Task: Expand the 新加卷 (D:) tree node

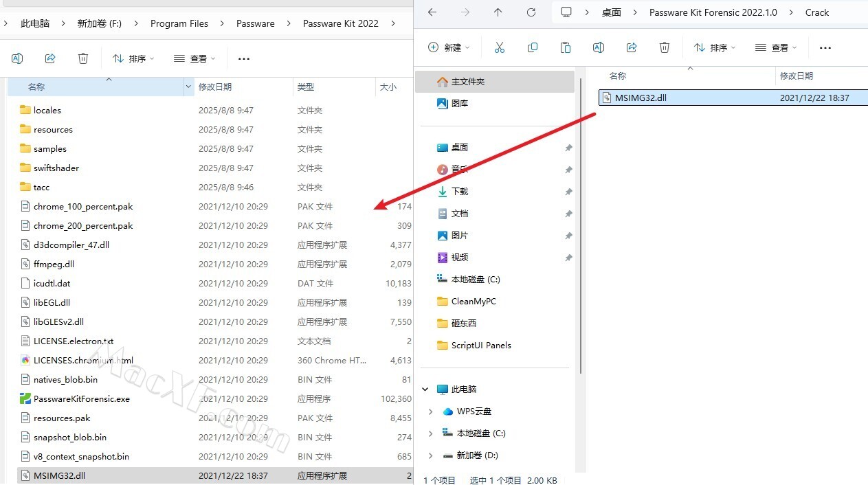Action: coord(431,455)
